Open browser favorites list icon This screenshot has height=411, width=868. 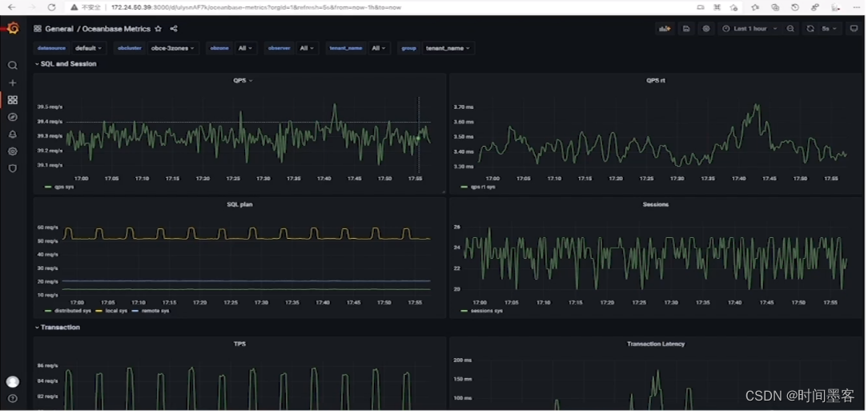pyautogui.click(x=755, y=7)
